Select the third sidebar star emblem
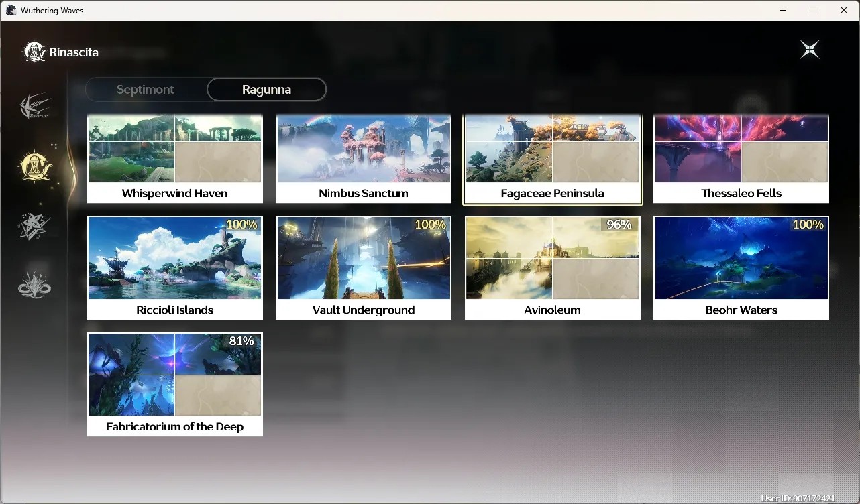The width and height of the screenshot is (860, 504). pyautogui.click(x=34, y=226)
